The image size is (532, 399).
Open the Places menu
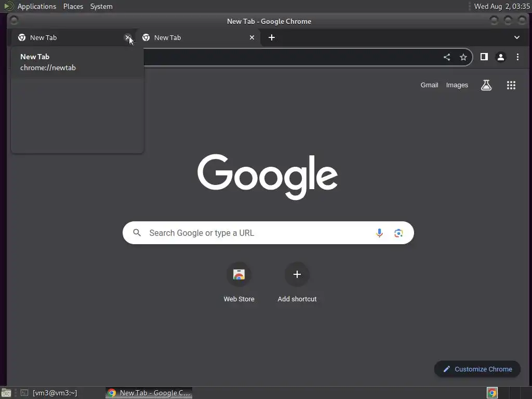[x=73, y=6]
